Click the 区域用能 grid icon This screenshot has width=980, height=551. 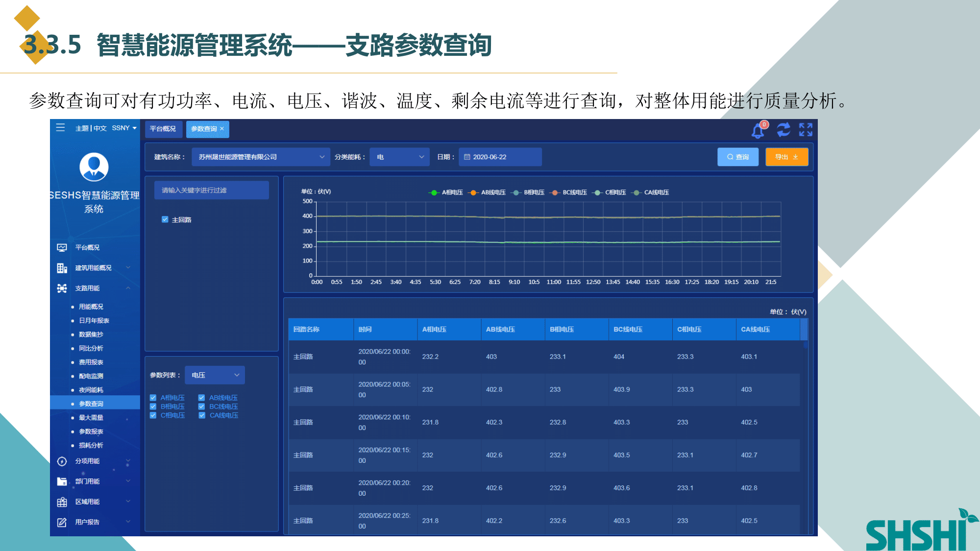(x=62, y=502)
